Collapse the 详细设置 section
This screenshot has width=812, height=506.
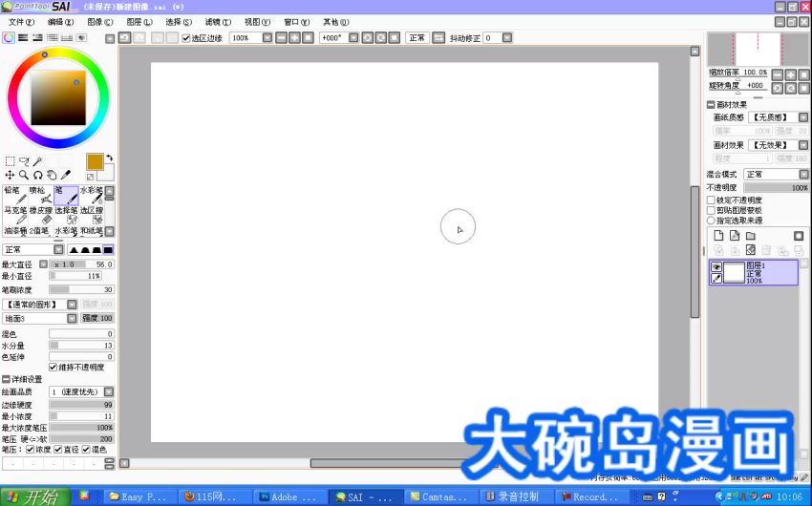click(x=6, y=379)
